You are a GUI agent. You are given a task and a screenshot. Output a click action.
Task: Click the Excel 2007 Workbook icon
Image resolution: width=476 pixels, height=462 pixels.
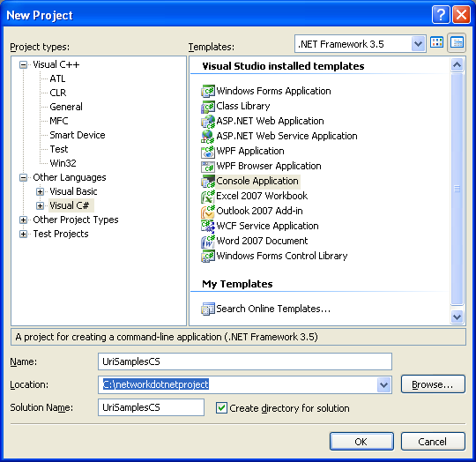[x=208, y=196]
